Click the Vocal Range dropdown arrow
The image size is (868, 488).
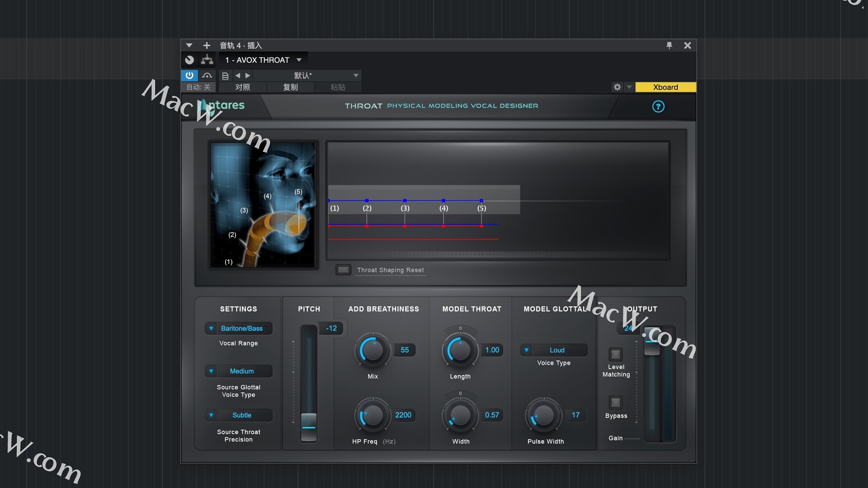point(211,328)
